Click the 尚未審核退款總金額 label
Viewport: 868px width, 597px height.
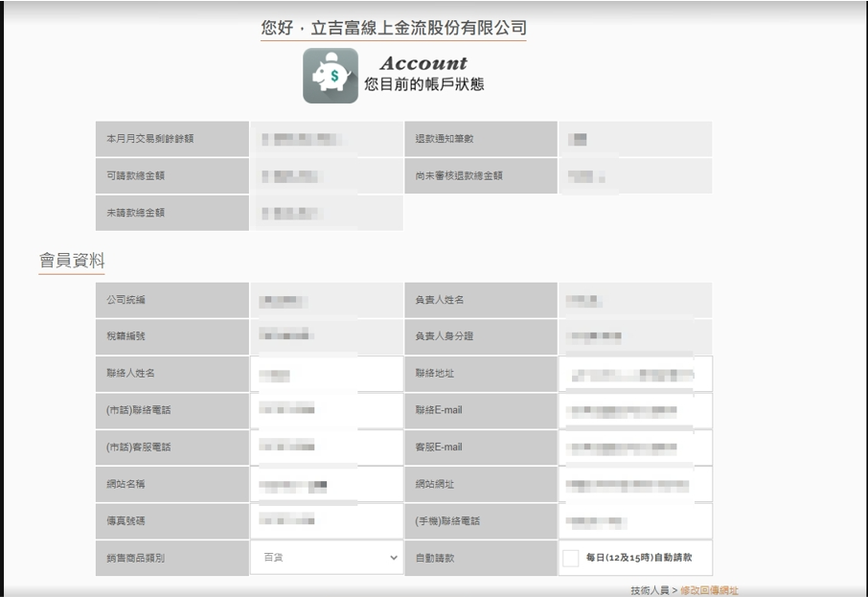click(459, 175)
